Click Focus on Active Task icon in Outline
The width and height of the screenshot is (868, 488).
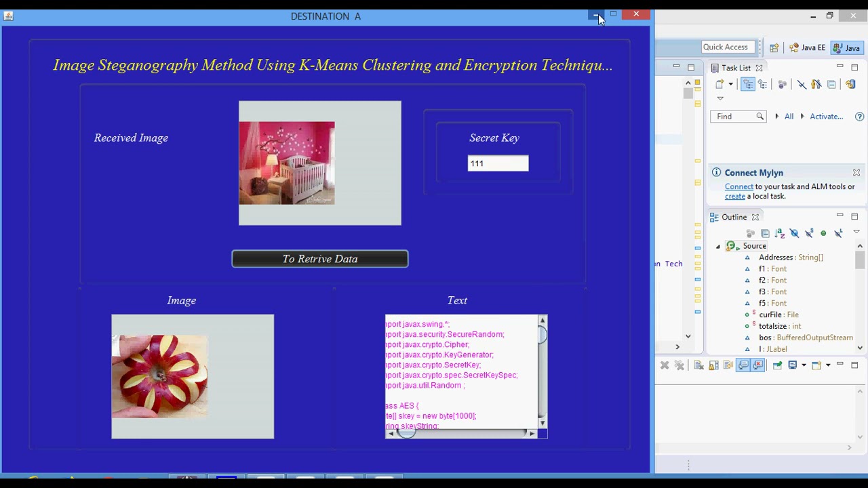751,233
